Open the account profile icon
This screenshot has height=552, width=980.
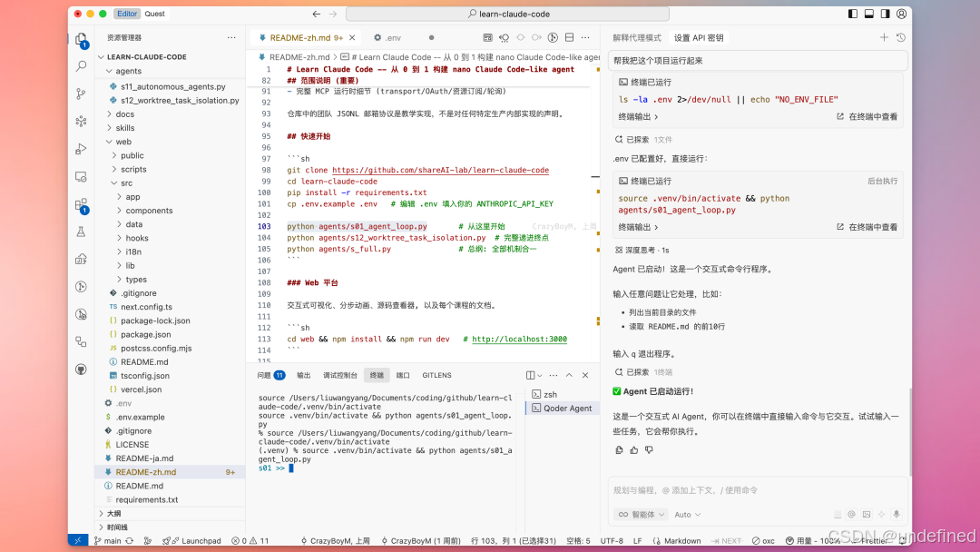[901, 14]
